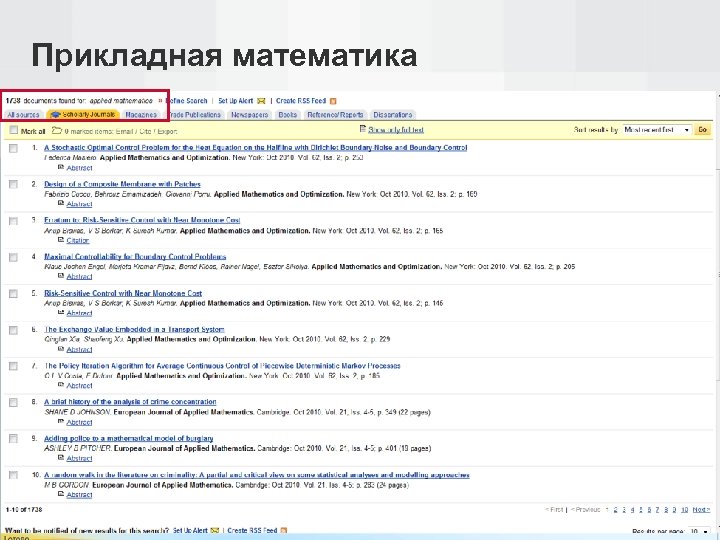
Task: Click the Abstract icon under result 5 Risk-Sensitive Control
Action: (x=61, y=313)
